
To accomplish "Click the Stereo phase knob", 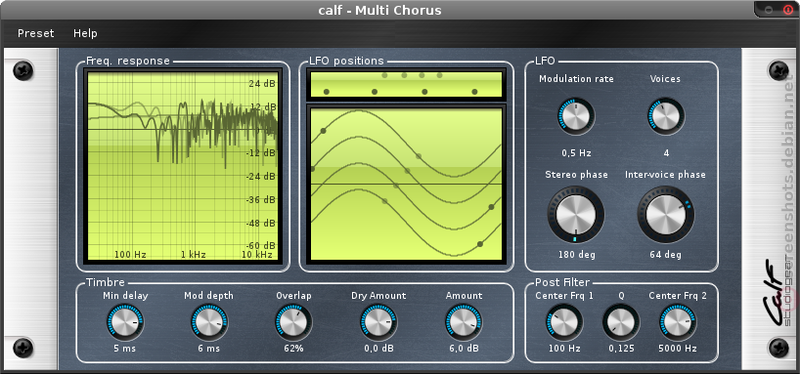I will tap(576, 214).
